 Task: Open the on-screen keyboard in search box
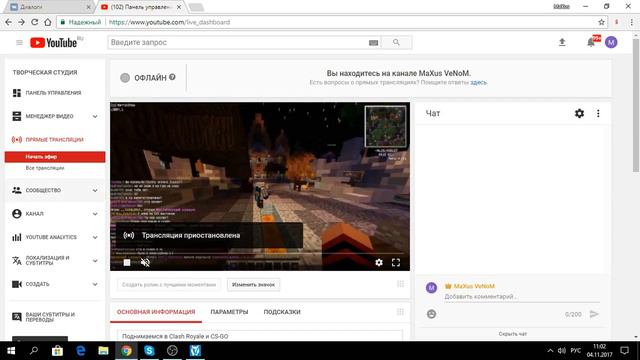(373, 42)
